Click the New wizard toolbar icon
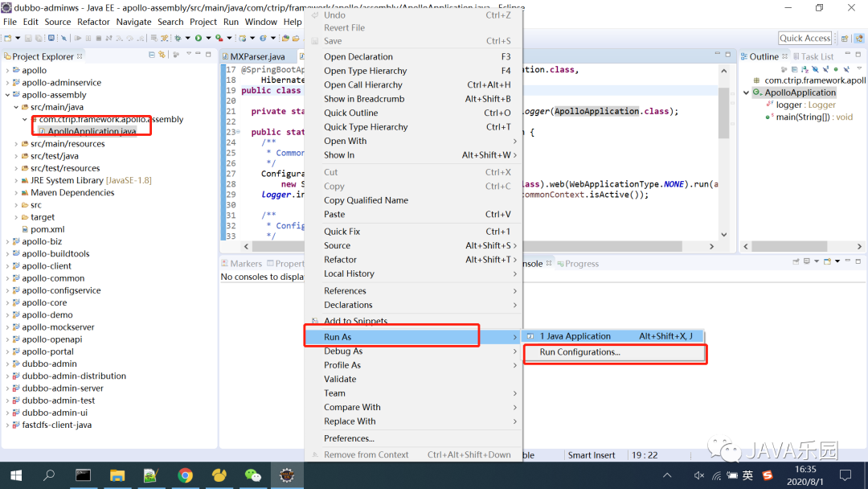Viewport: 868px width, 489px height. 8,39
